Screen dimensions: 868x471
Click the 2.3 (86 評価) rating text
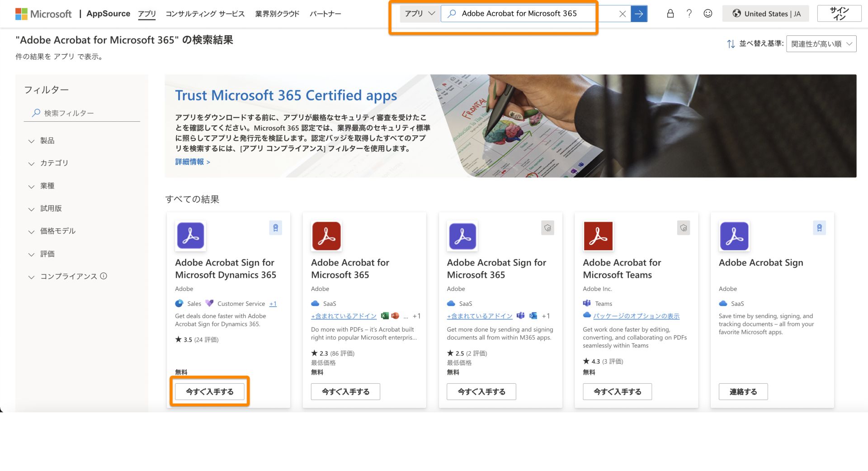(x=333, y=353)
